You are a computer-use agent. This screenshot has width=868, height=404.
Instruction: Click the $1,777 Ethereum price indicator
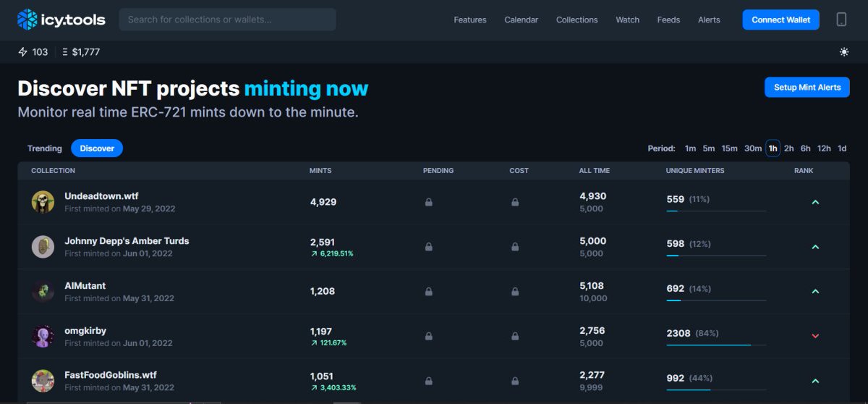pos(81,52)
